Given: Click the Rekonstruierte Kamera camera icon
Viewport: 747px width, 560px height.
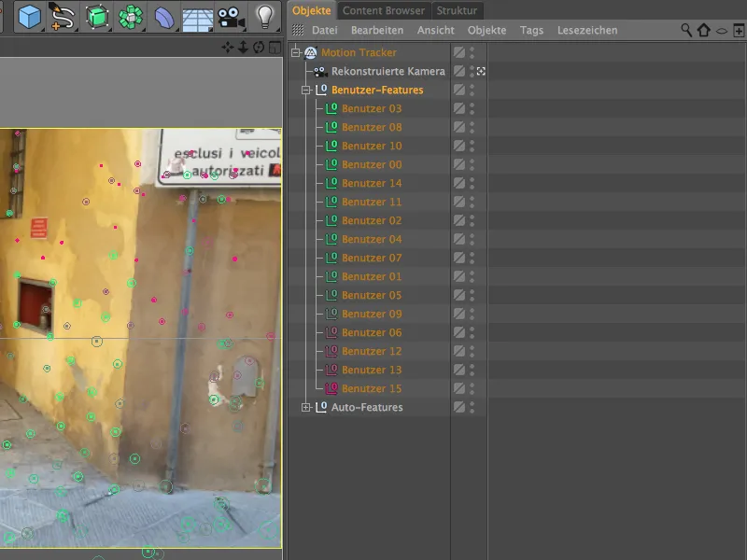Looking at the screenshot, I should click(320, 72).
